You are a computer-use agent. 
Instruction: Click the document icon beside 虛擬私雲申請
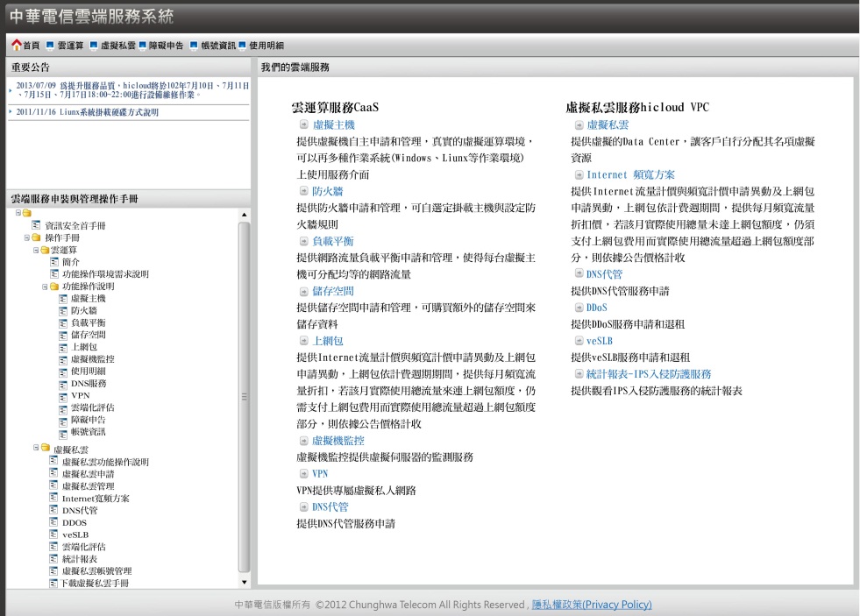click(x=53, y=473)
